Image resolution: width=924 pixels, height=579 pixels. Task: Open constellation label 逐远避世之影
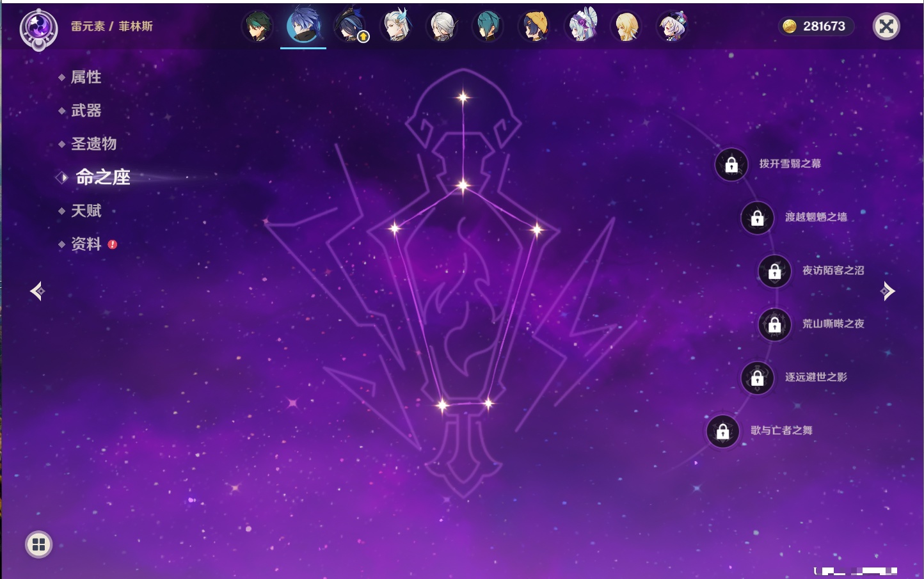(x=816, y=377)
